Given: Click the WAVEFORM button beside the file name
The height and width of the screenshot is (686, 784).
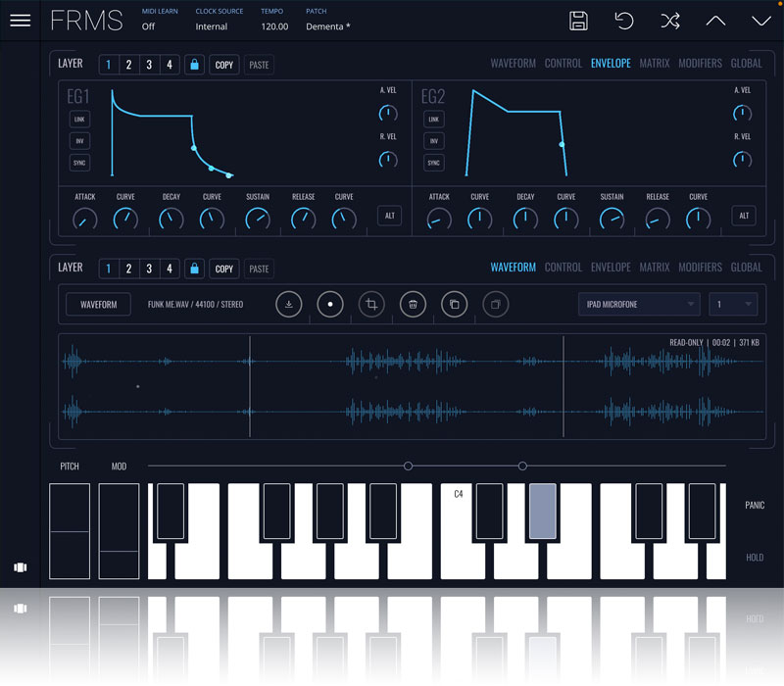Looking at the screenshot, I should (98, 305).
